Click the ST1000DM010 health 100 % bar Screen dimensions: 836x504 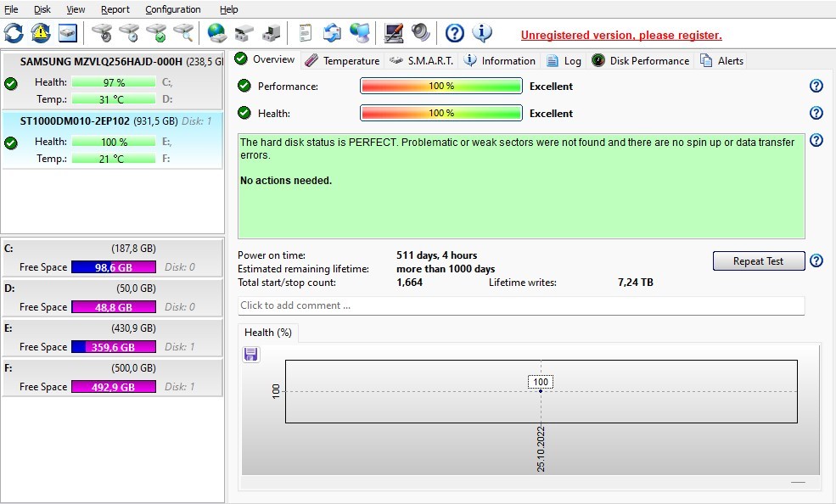pos(114,142)
